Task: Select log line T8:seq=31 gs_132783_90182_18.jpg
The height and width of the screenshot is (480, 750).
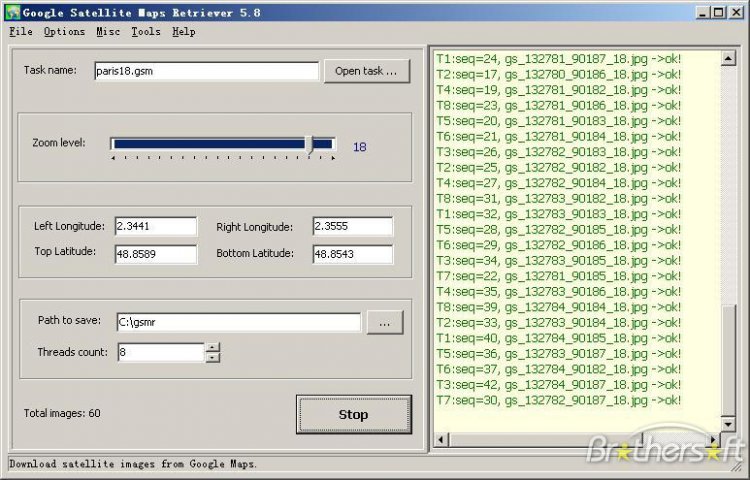Action: [x=558, y=198]
